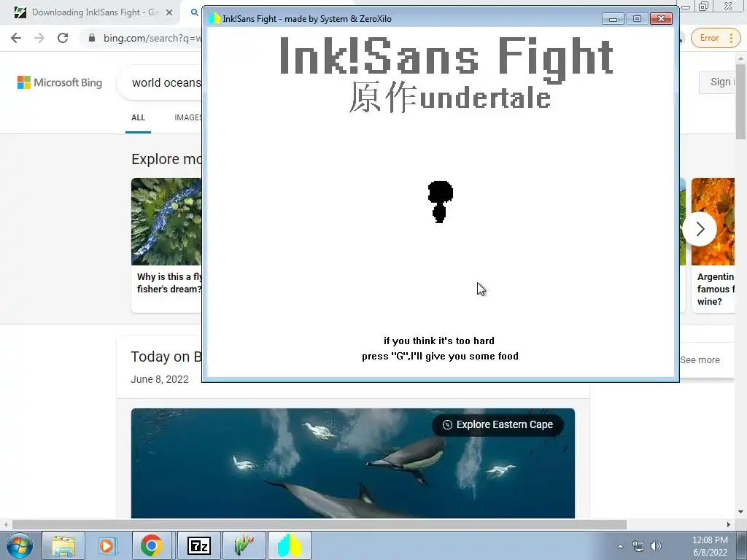
Task: Click the June 8, 2022 date text
Action: pos(160,379)
